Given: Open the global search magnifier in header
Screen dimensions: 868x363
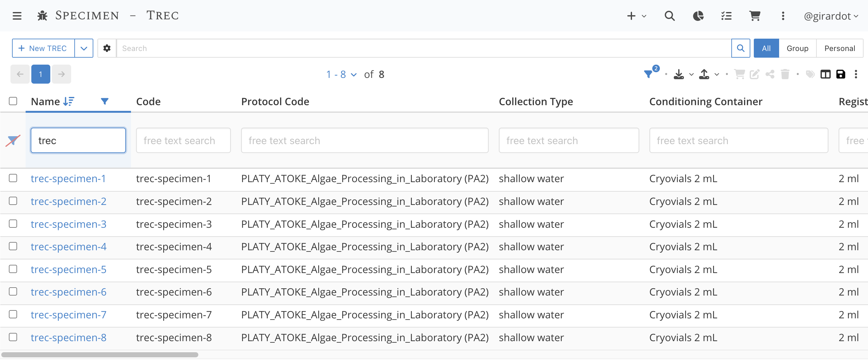Looking at the screenshot, I should click(669, 16).
